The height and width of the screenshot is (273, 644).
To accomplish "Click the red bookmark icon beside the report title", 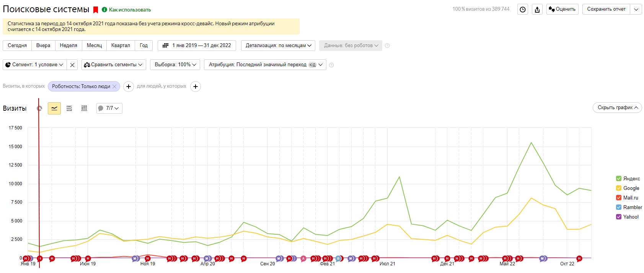I will (96, 10).
